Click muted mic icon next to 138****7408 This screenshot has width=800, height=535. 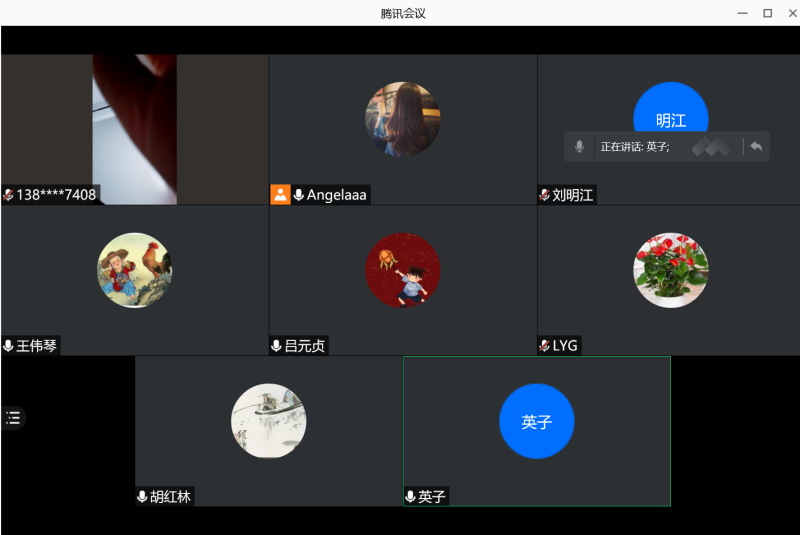8,194
